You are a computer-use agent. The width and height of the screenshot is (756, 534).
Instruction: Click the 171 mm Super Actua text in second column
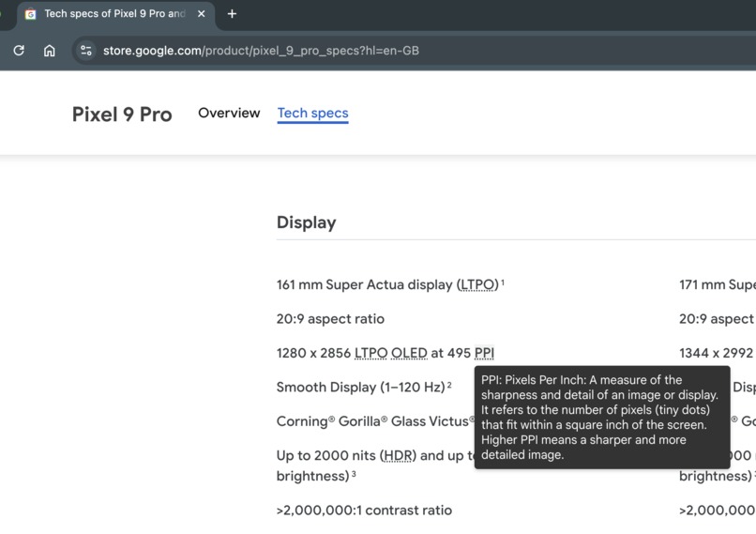click(x=718, y=284)
